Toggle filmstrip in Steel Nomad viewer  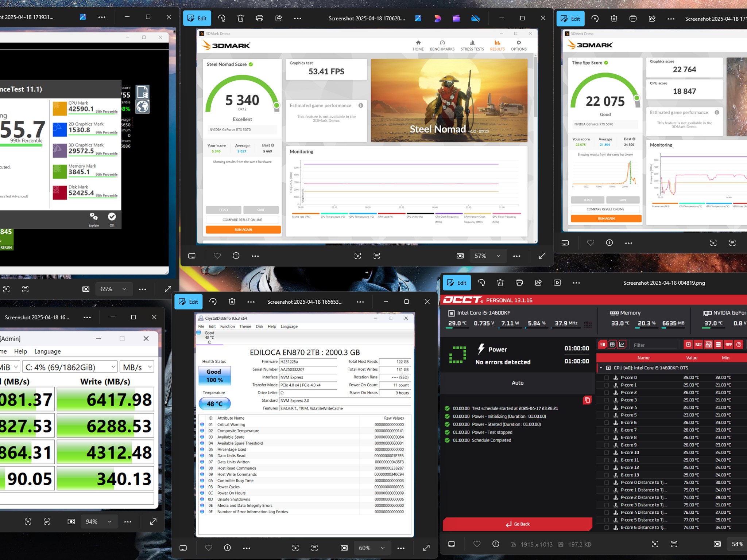pyautogui.click(x=192, y=256)
